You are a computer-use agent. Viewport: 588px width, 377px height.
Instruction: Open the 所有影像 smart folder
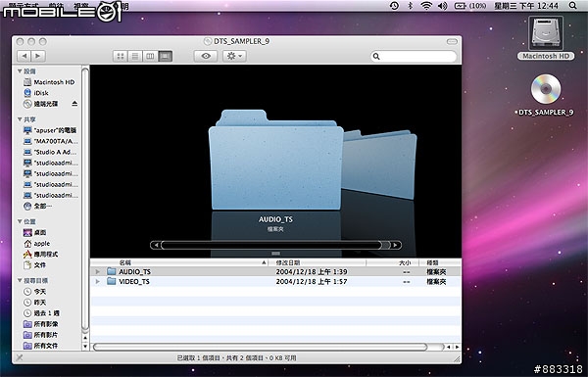(x=40, y=324)
